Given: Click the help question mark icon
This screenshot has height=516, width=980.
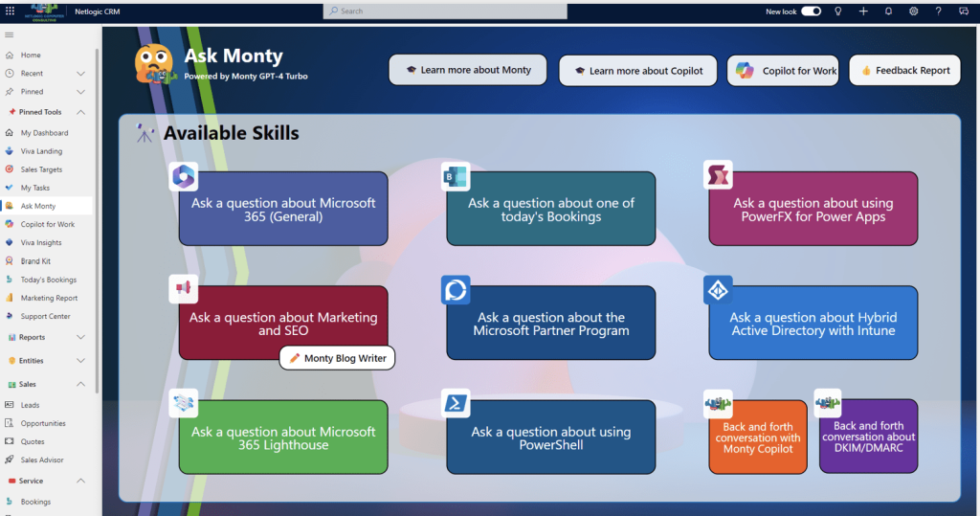Looking at the screenshot, I should (x=938, y=11).
